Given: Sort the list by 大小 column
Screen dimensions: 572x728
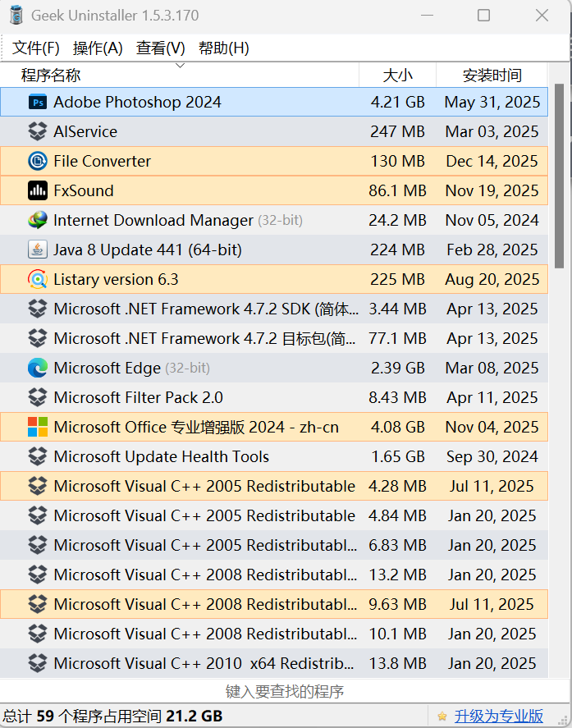Looking at the screenshot, I should 398,75.
